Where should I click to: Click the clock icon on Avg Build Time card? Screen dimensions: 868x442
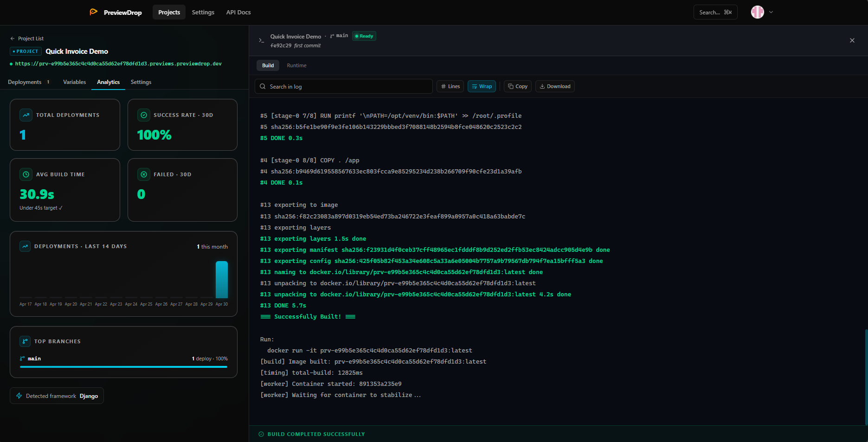pos(26,174)
